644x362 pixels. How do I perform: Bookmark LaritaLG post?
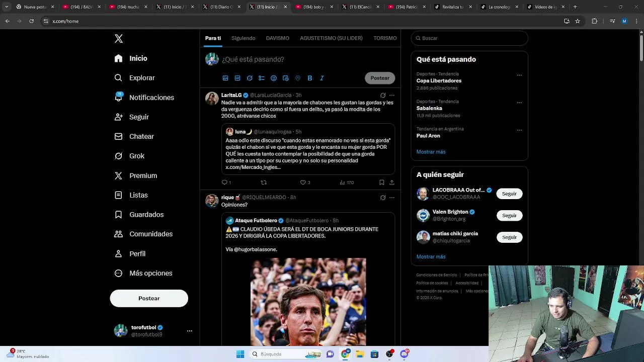(382, 183)
